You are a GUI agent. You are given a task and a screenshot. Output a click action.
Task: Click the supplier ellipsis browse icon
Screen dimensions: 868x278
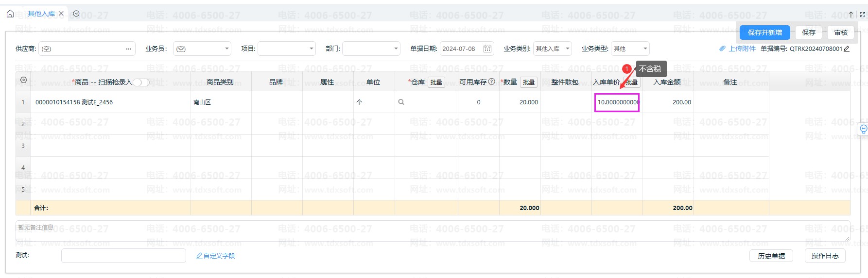(129, 49)
